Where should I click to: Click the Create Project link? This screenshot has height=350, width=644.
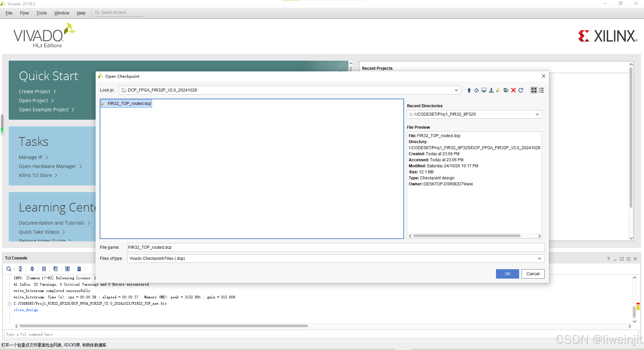coord(37,92)
